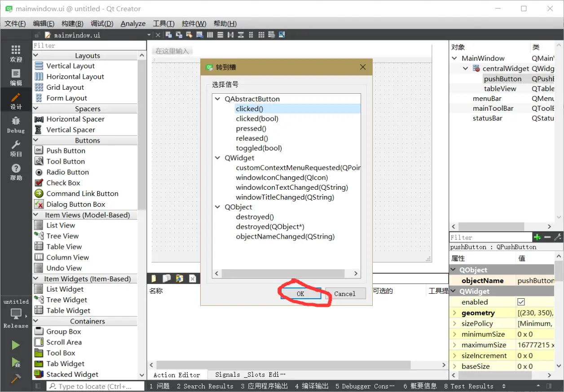Click New action icon in Action Editor
The image size is (564, 392).
[154, 279]
